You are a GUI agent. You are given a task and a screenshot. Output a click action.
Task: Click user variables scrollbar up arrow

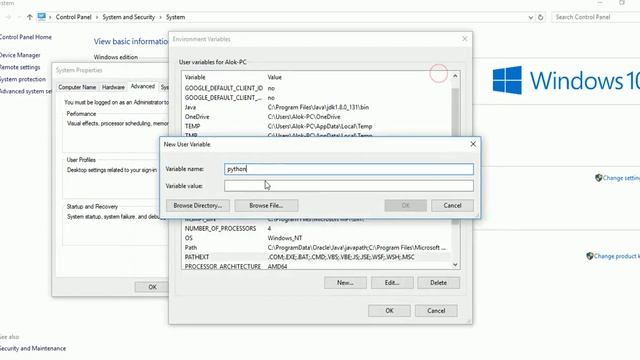click(x=455, y=76)
